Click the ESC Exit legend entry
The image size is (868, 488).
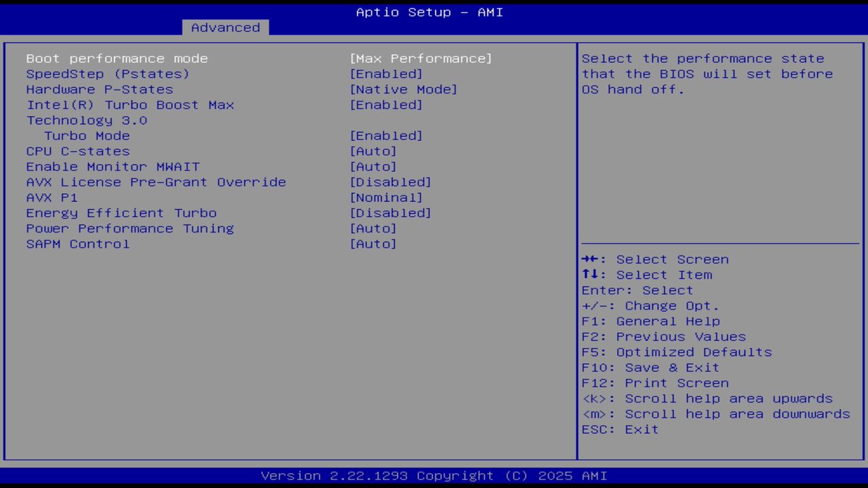(619, 429)
